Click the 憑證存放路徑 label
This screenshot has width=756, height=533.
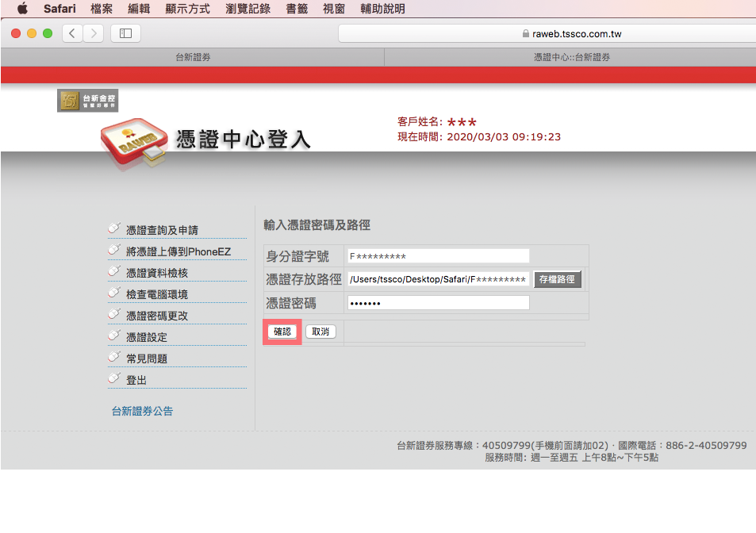304,279
